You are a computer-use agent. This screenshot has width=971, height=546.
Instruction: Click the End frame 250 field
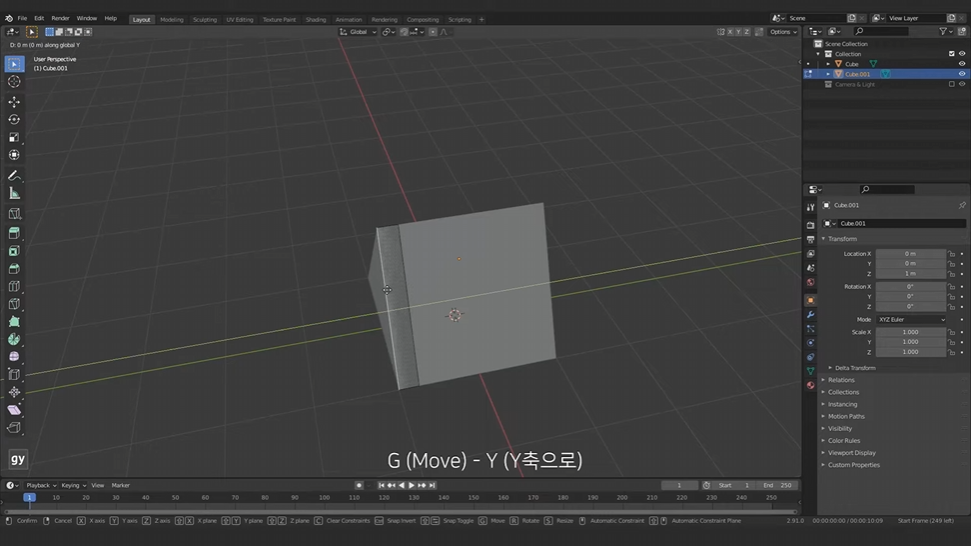click(777, 485)
